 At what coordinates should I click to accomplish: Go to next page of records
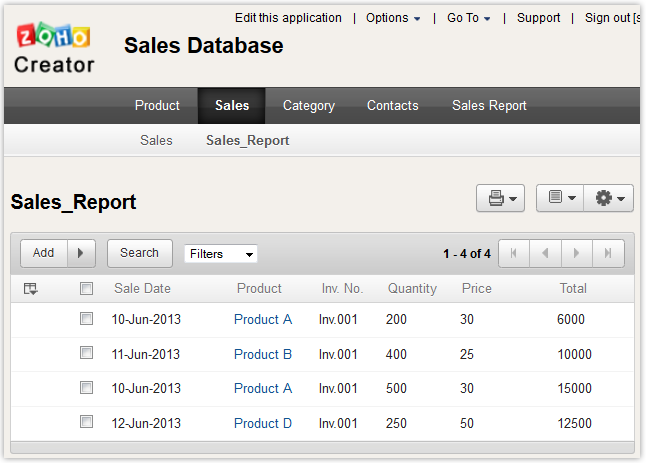pos(577,254)
